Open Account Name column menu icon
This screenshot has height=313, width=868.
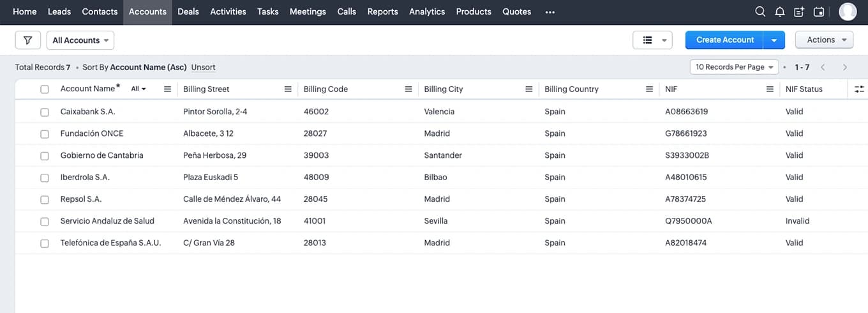click(x=168, y=89)
